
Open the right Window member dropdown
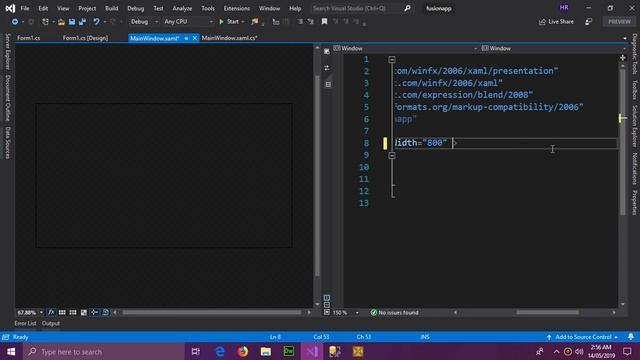pyautogui.click(x=553, y=48)
